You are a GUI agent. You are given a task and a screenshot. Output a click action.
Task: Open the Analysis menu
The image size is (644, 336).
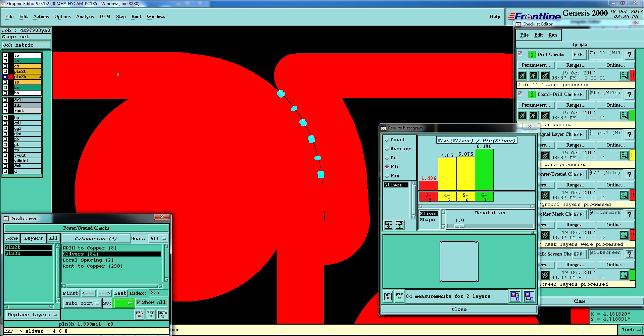(85, 16)
